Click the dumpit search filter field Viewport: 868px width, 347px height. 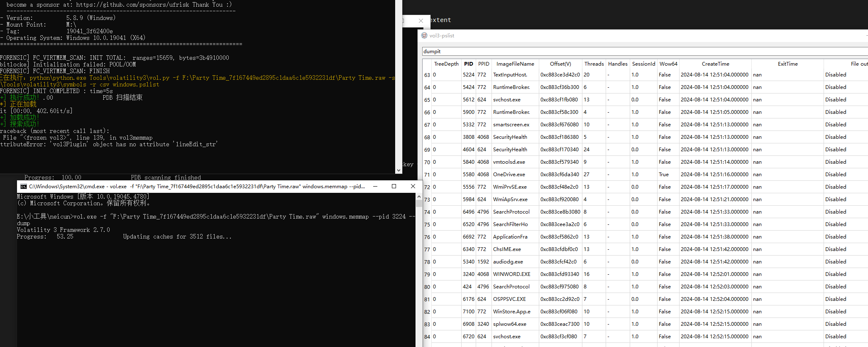tap(645, 51)
